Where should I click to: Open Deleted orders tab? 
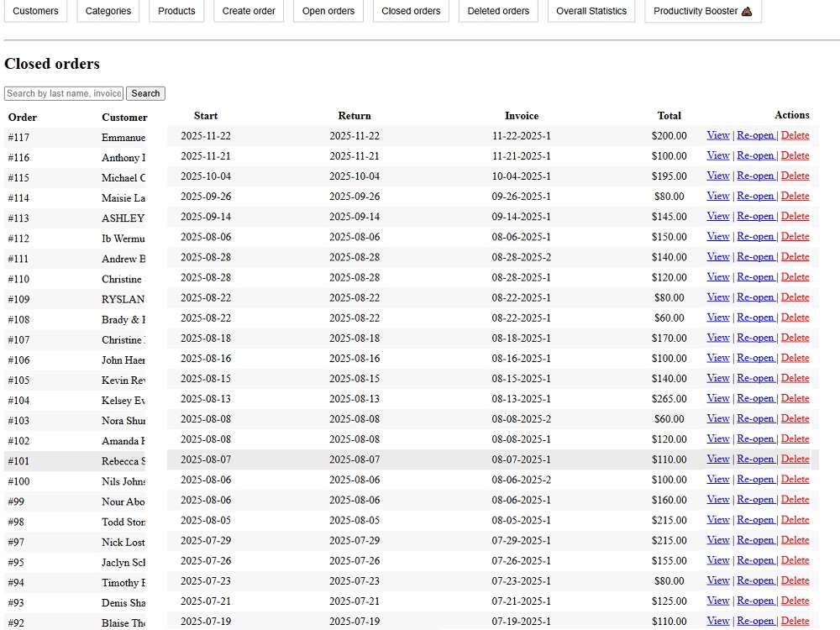pos(498,11)
